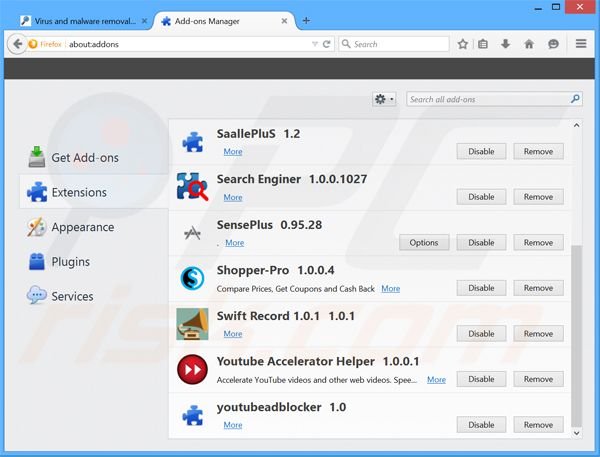This screenshot has height=457, width=600.
Task: Click More link under Swift Record
Action: (x=233, y=334)
